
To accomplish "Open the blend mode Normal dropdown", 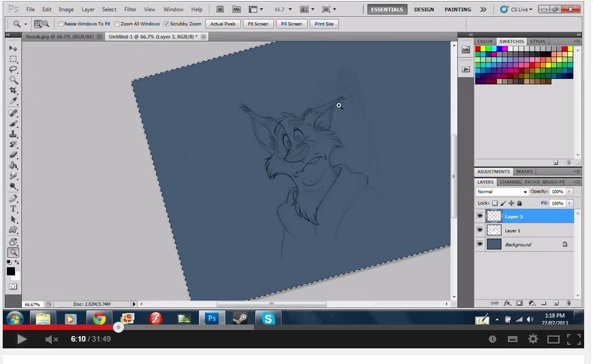I will click(502, 192).
